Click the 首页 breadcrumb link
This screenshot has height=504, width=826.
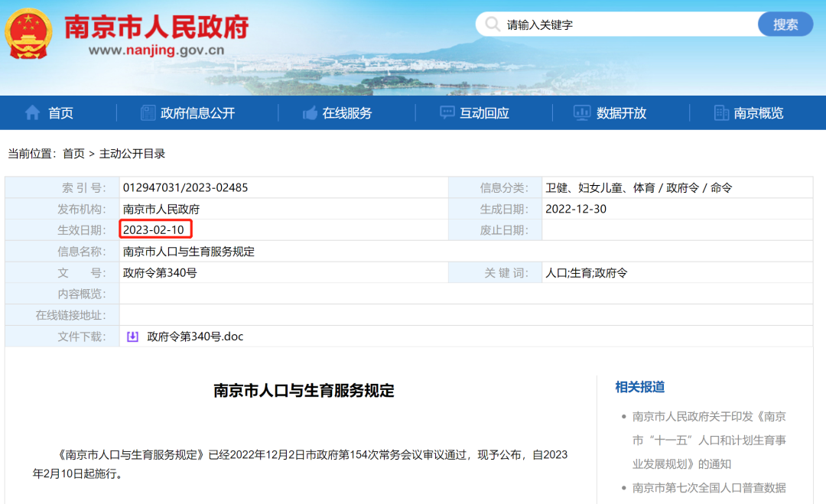coord(73,154)
